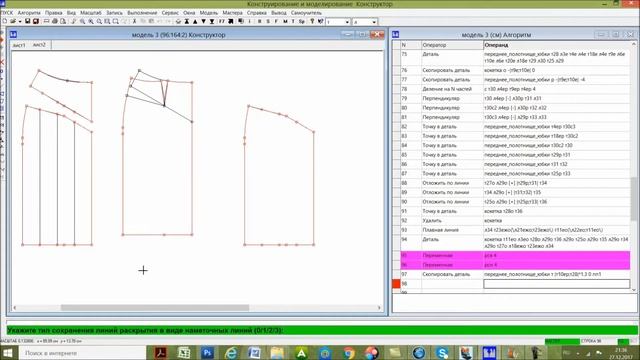Click the Print toolbar icon
The width and height of the screenshot is (640, 360).
point(55,21)
